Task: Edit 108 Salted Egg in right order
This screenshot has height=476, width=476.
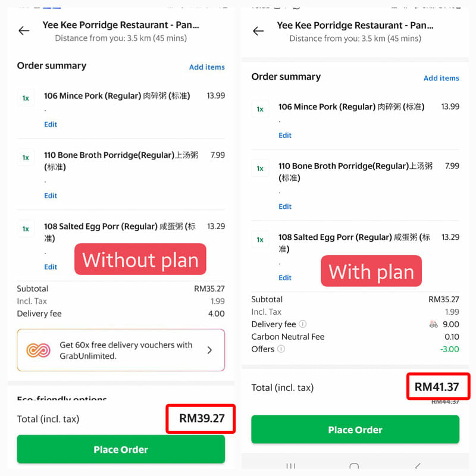Action: tap(285, 277)
